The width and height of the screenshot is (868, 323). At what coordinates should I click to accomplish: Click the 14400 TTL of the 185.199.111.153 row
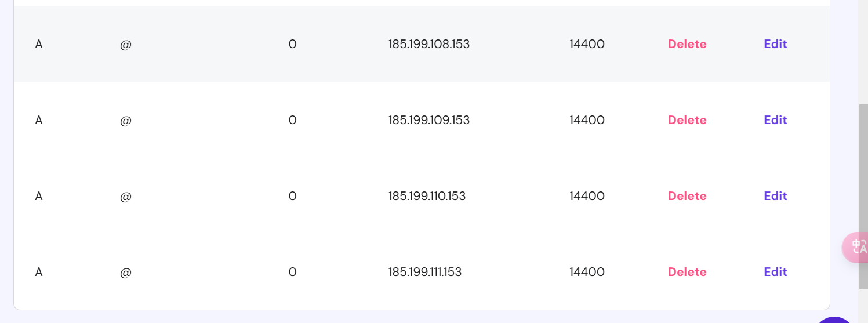click(x=587, y=272)
